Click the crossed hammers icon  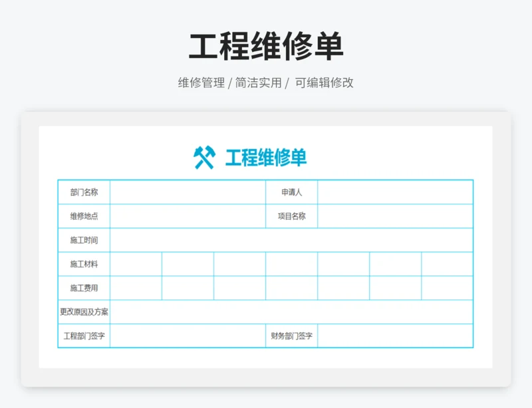pyautogui.click(x=204, y=157)
